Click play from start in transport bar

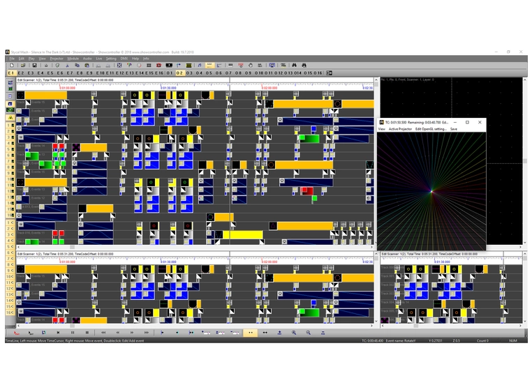pos(16,333)
